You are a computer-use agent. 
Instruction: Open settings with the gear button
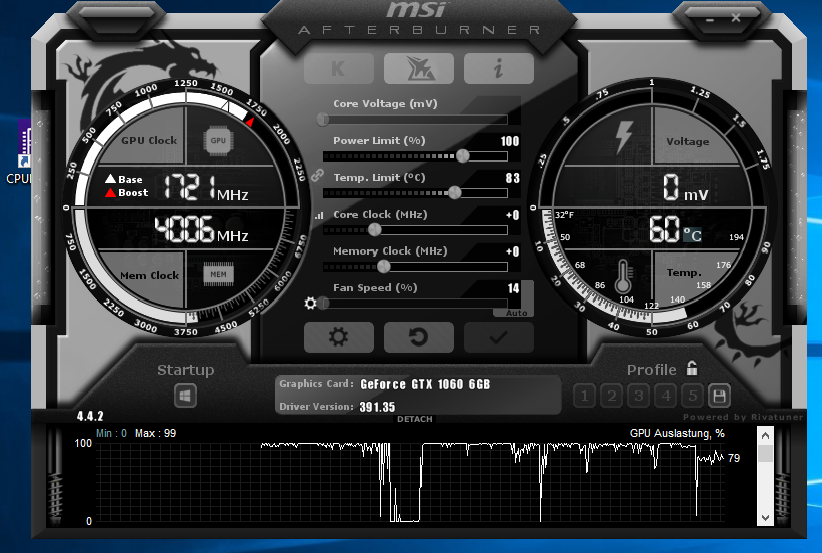click(339, 337)
